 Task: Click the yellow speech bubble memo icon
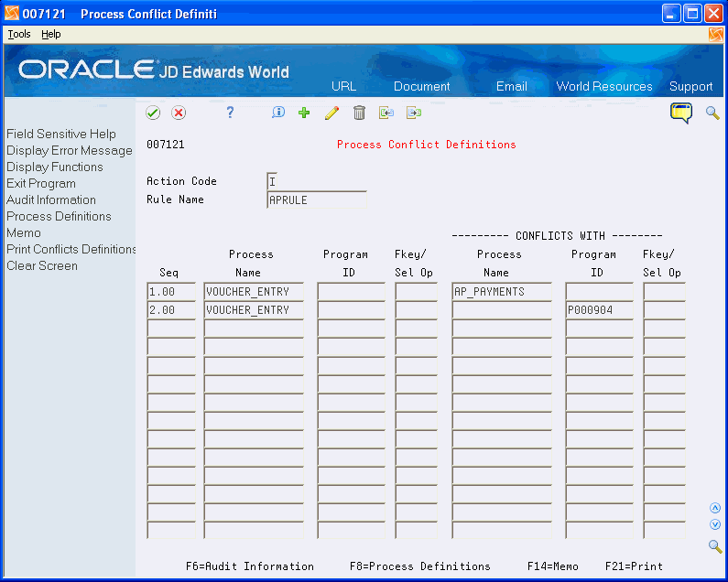[681, 113]
